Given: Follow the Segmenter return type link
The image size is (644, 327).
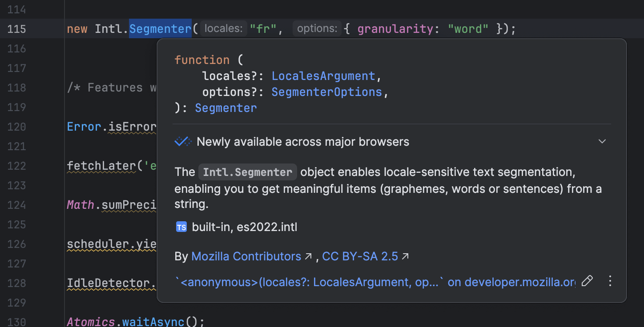Looking at the screenshot, I should pyautogui.click(x=225, y=108).
